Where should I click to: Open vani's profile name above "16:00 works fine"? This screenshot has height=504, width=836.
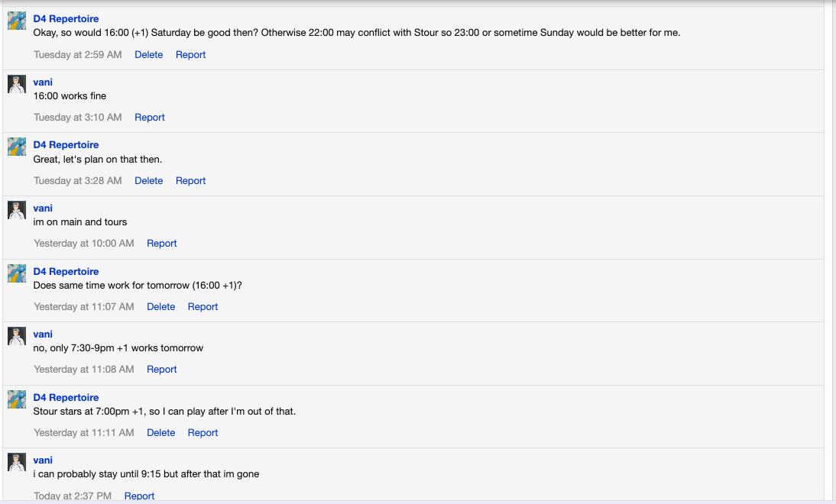pyautogui.click(x=43, y=82)
